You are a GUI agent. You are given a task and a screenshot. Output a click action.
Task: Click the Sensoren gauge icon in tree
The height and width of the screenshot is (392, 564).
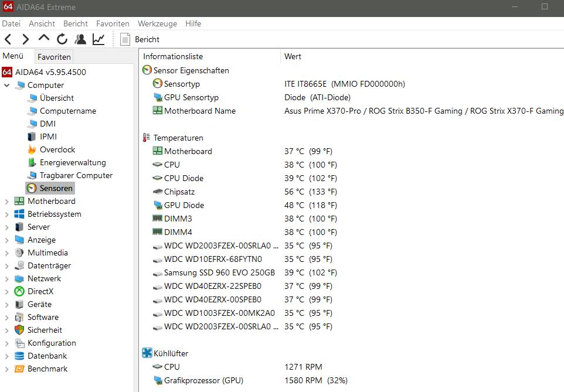click(32, 188)
